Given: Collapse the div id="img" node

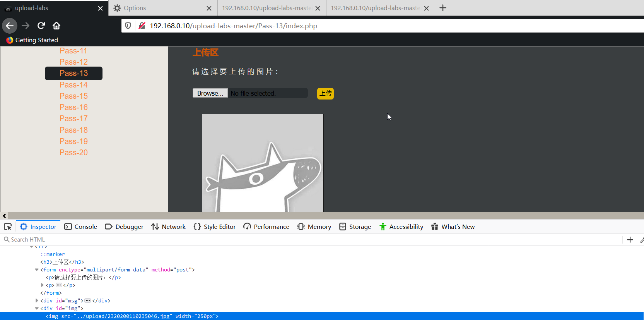Looking at the screenshot, I should (x=37, y=309).
